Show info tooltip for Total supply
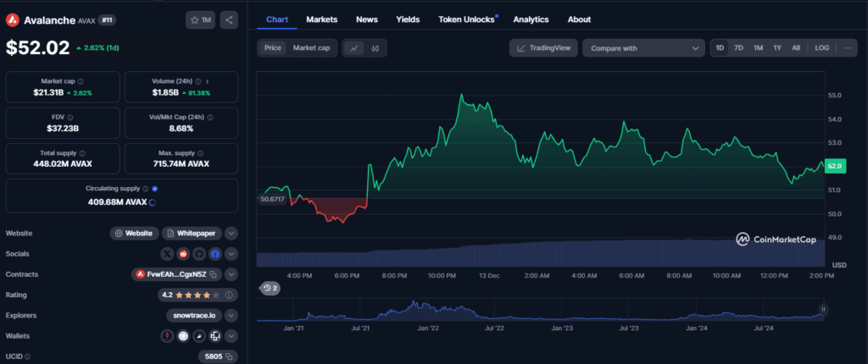868x364 pixels. (82, 153)
